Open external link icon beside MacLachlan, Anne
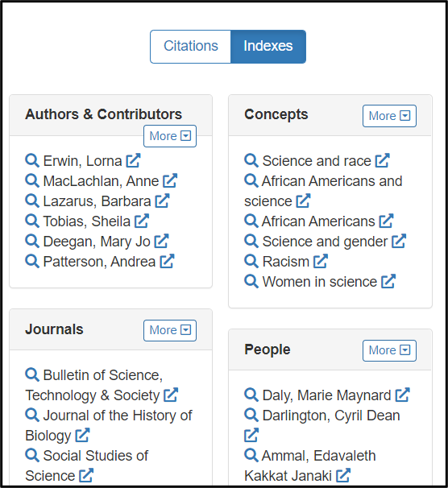The image size is (448, 488). [170, 181]
